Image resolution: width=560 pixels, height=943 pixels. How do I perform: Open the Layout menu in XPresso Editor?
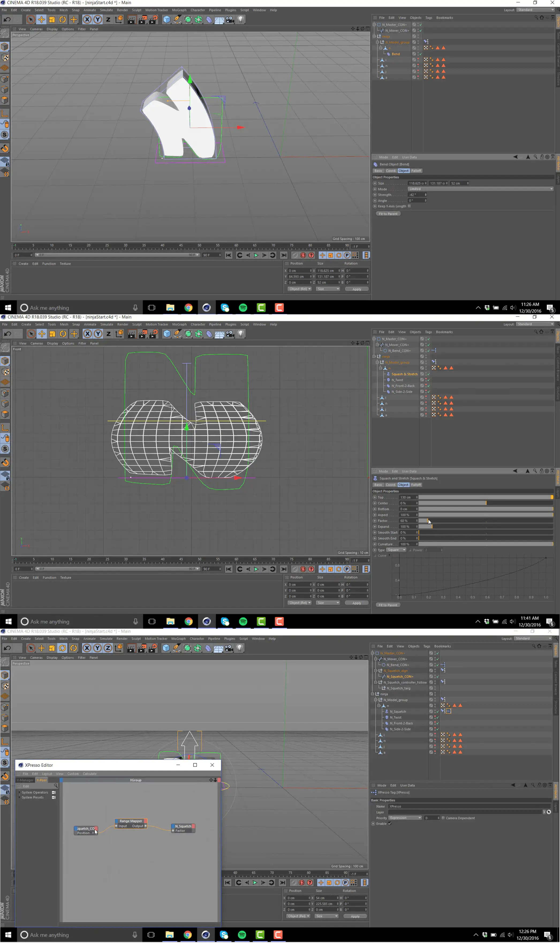pos(47,774)
